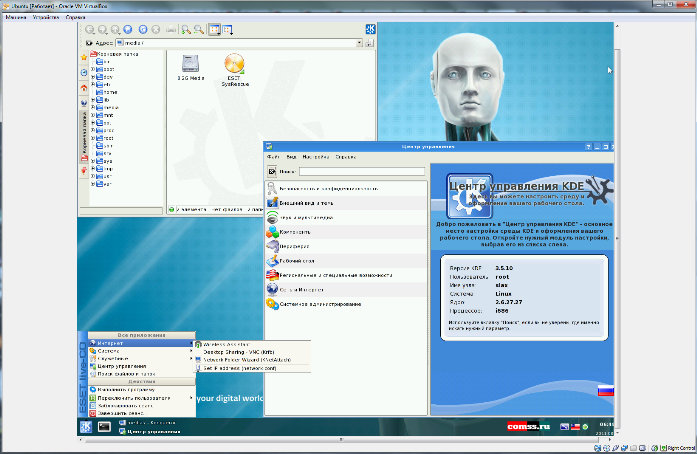Open Сеть и Интернет settings category
The height and width of the screenshot is (454, 697).
pos(346,289)
